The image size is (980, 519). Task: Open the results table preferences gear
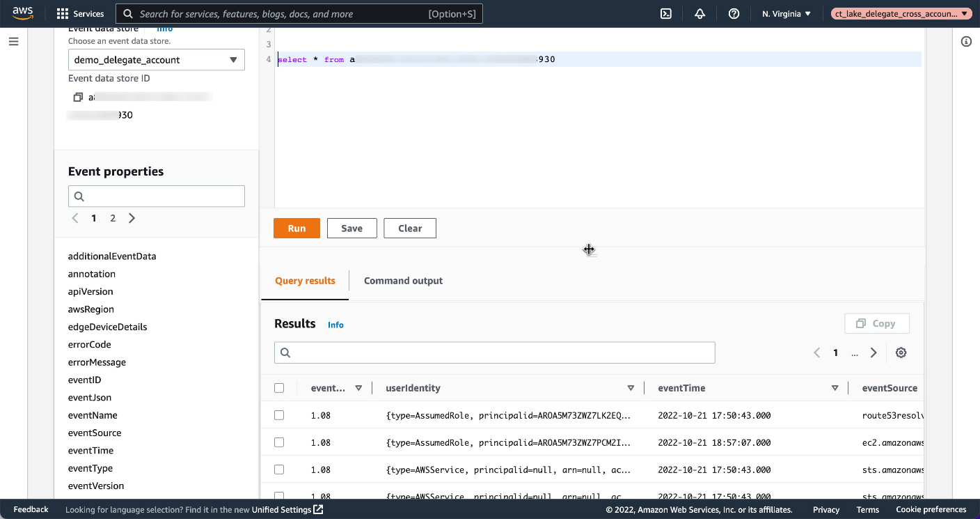(x=901, y=353)
